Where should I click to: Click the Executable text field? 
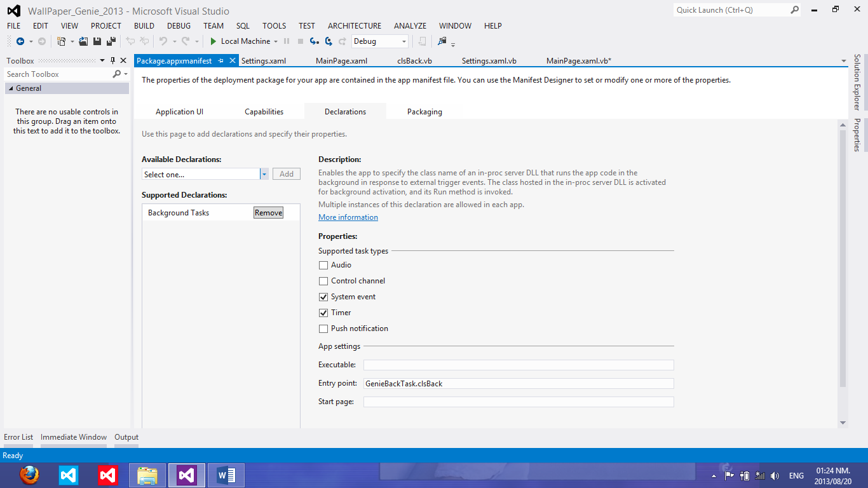tap(519, 365)
